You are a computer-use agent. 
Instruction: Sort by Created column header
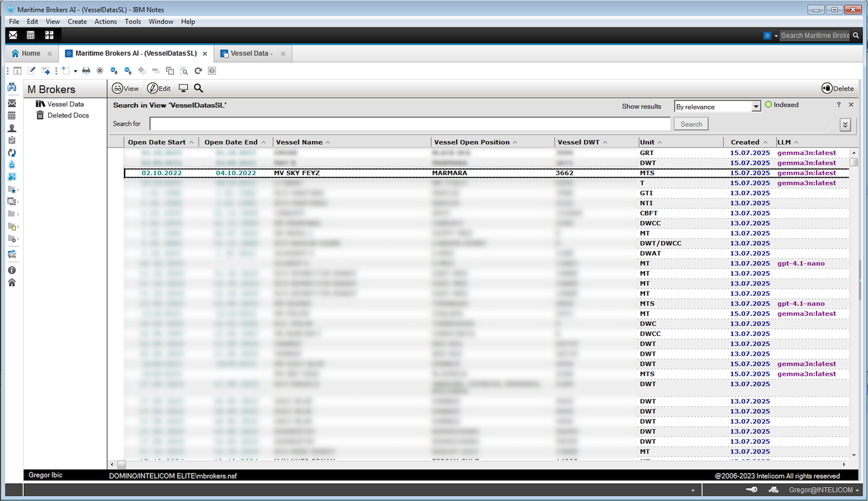pos(750,142)
